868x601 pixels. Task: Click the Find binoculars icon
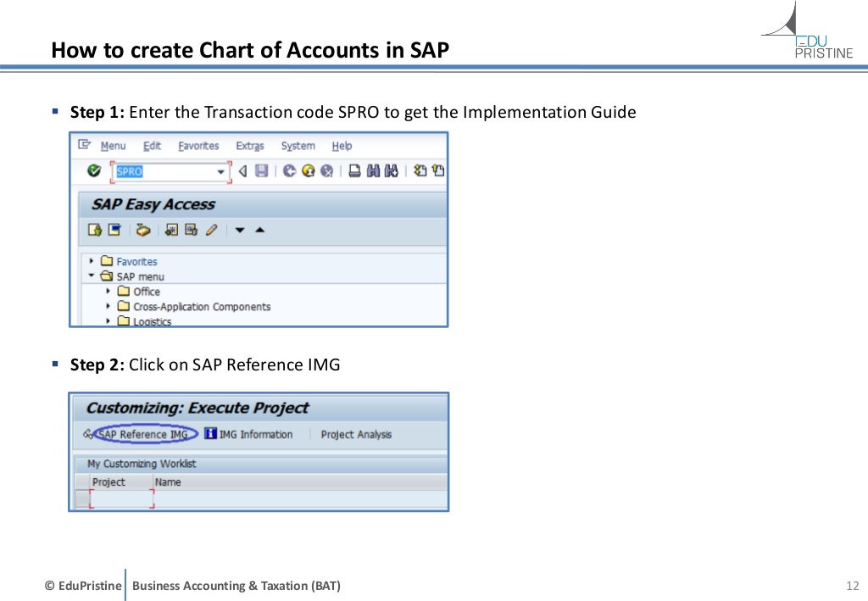pos(374,170)
